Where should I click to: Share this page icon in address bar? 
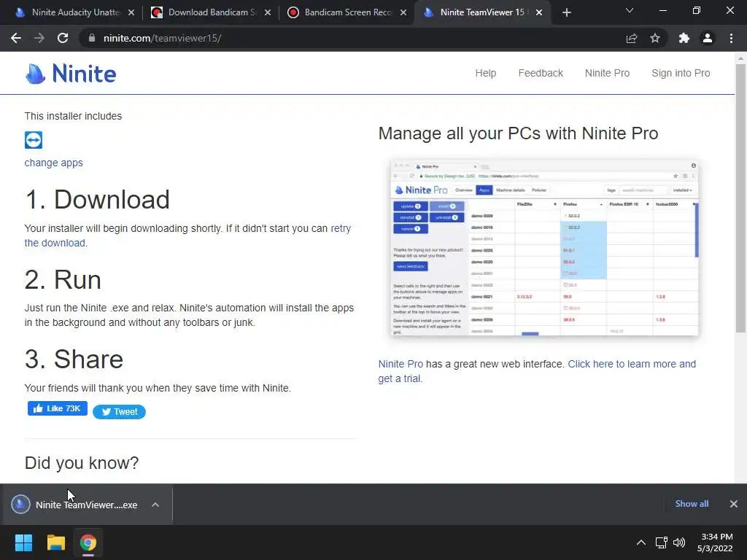click(x=632, y=38)
